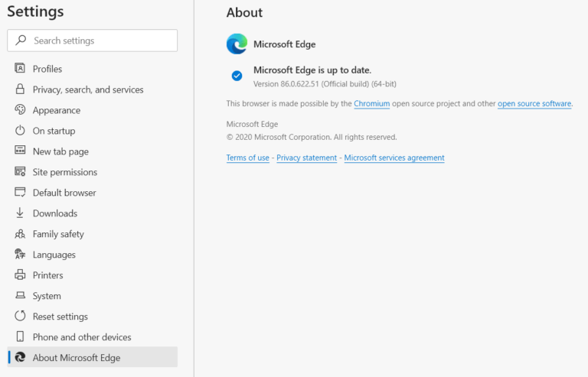Select About Microsoft Edge entry
This screenshot has height=377, width=588.
coord(92,357)
